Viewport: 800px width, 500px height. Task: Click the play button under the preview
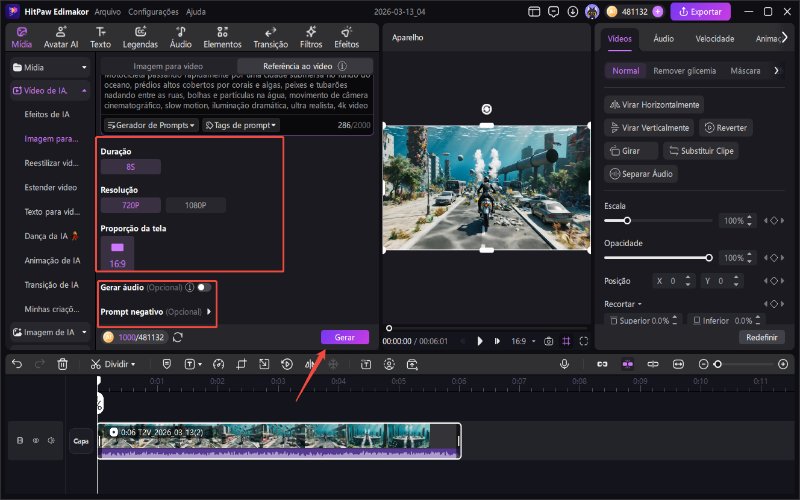(479, 341)
